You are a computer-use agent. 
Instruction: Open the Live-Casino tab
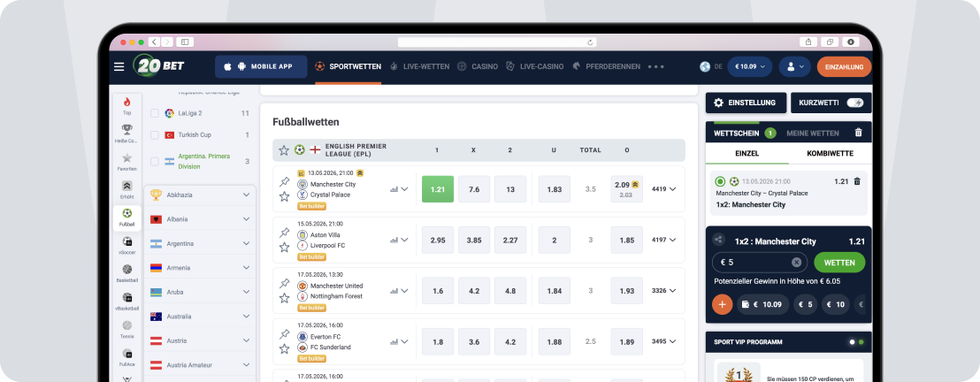tap(534, 66)
